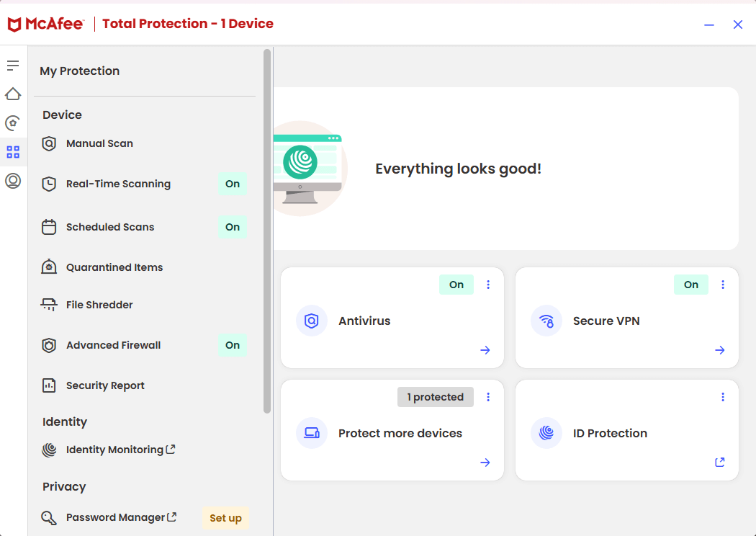The image size is (756, 536).
Task: Click the On badge on Antivirus card
Action: click(456, 285)
